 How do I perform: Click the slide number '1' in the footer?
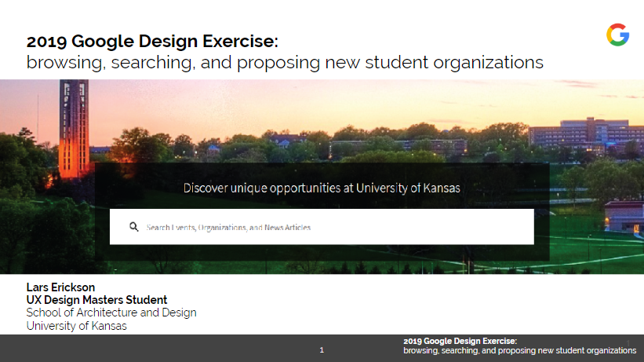(322, 350)
